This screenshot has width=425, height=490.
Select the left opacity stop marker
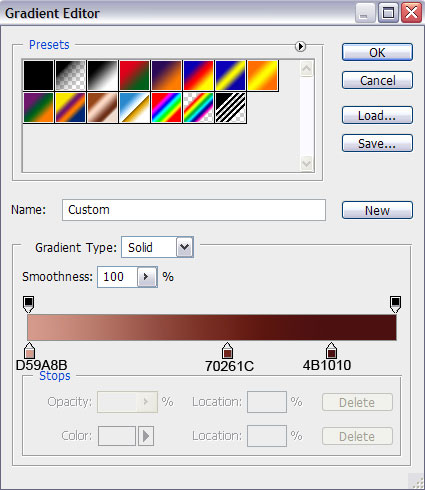coord(29,304)
